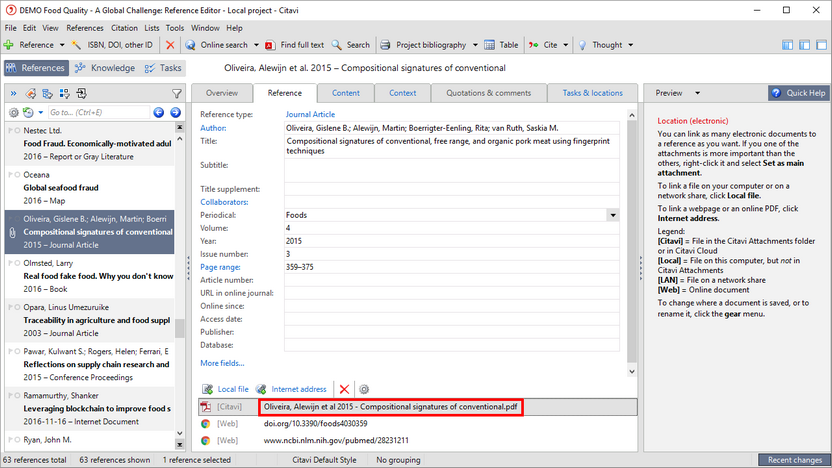Toggle the read-status circle for Ryan, John M.
Screen dimensions: 832x468
click(x=18, y=440)
